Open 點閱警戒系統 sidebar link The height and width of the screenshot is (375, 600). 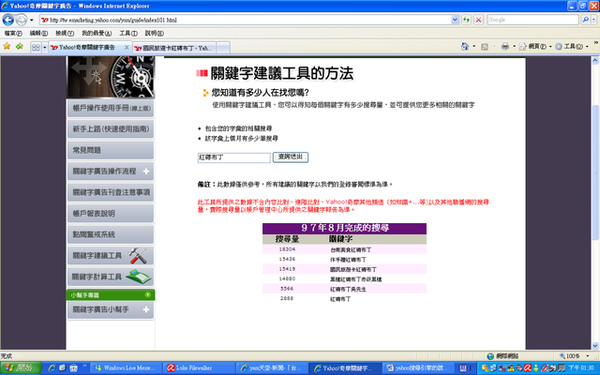(x=111, y=234)
